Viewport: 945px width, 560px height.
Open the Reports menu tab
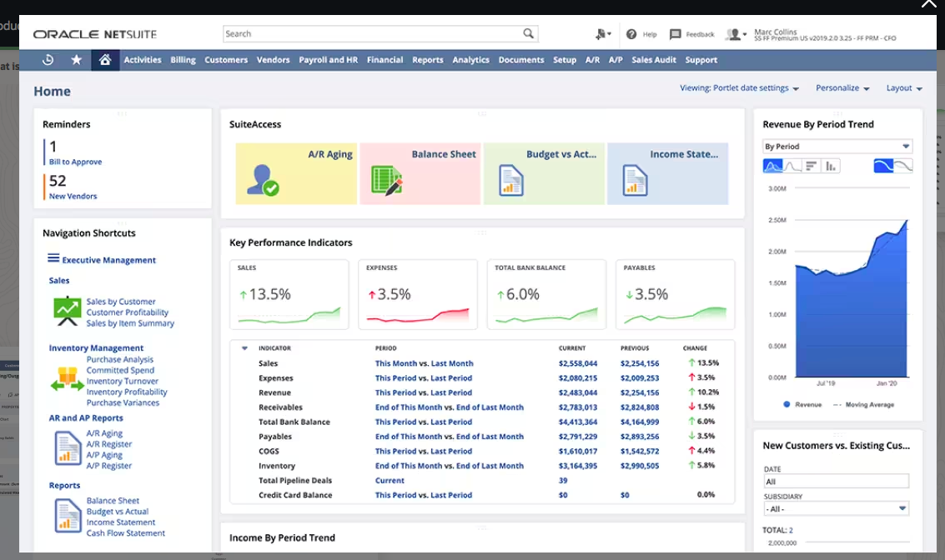(x=427, y=59)
